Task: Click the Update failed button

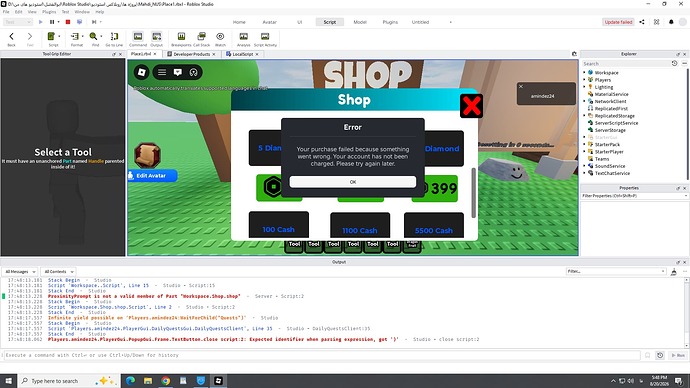Action: coord(618,22)
